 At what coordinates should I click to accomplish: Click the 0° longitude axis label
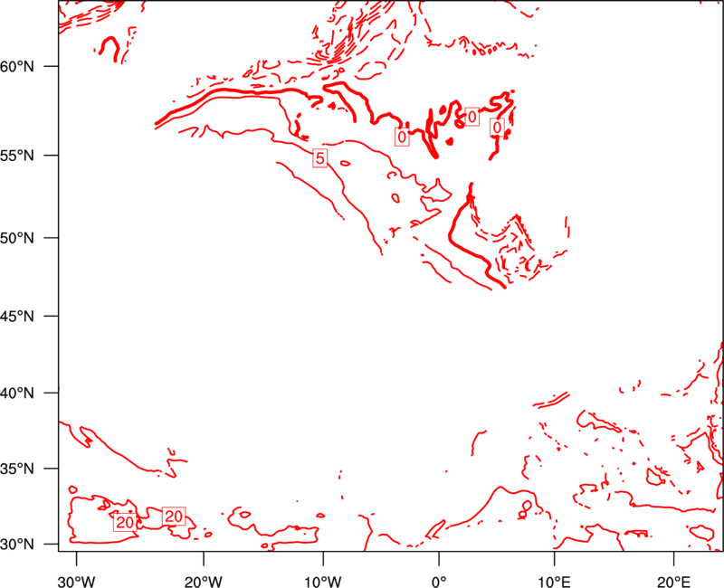coord(439,582)
